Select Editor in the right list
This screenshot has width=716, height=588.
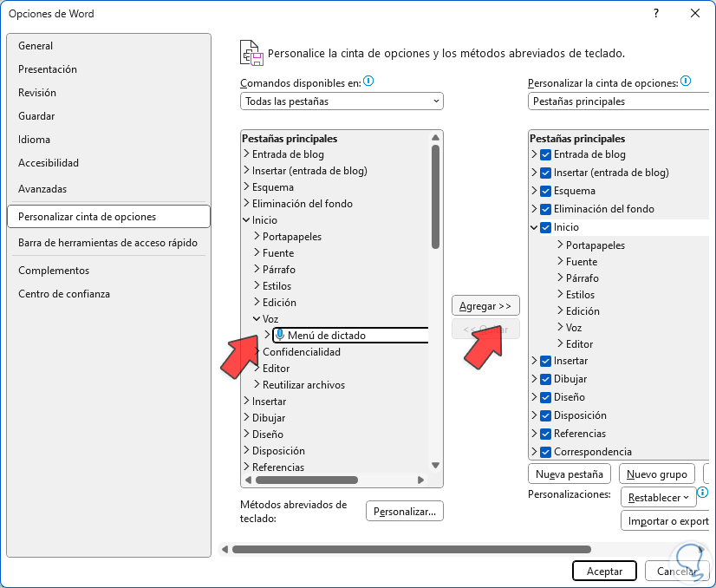579,344
